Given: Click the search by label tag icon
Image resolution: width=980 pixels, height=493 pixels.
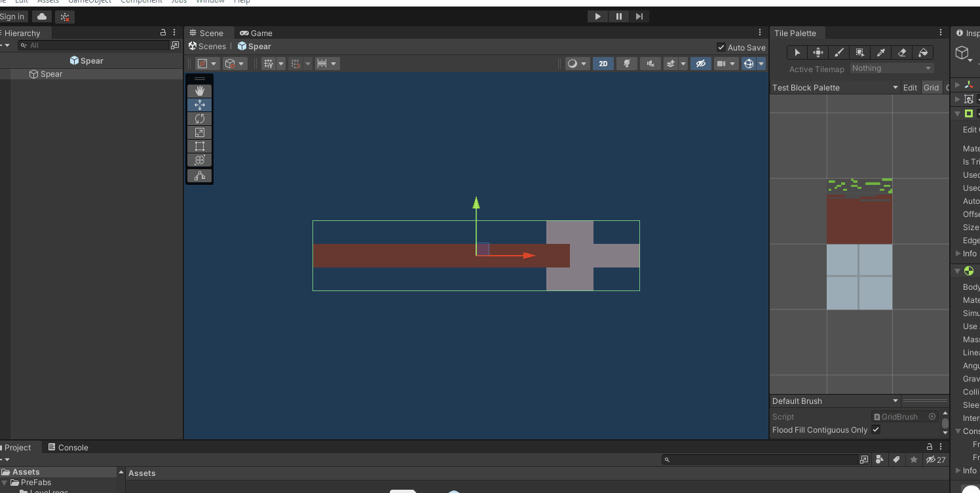Looking at the screenshot, I should point(897,460).
